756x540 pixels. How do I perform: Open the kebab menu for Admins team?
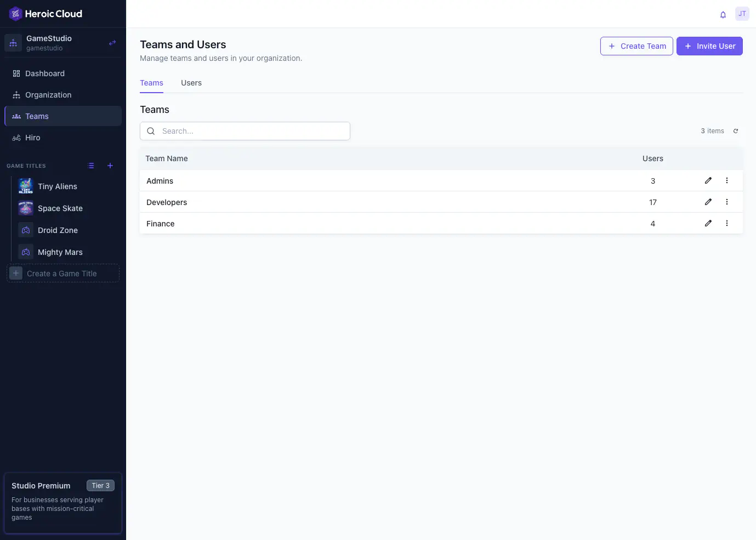pos(726,180)
